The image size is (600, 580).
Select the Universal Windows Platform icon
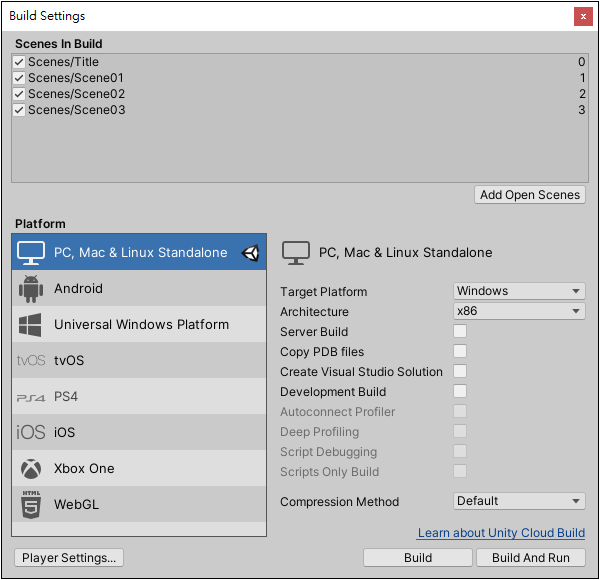point(30,325)
